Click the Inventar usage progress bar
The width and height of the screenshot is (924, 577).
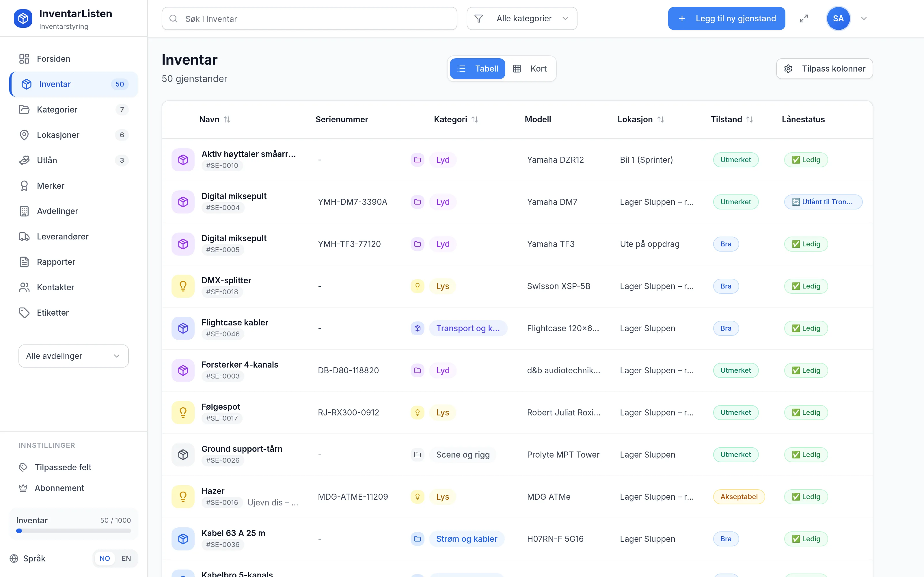point(74,531)
